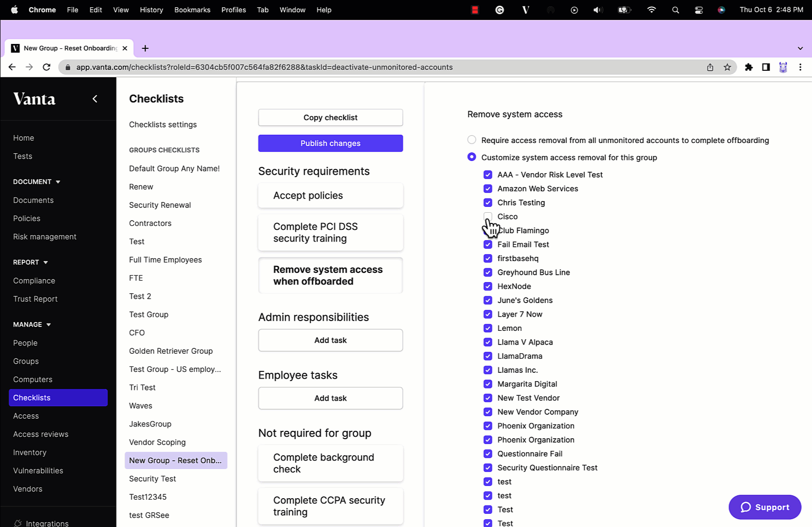The image size is (812, 527).
Task: Click the tab search down arrow
Action: tap(800, 48)
